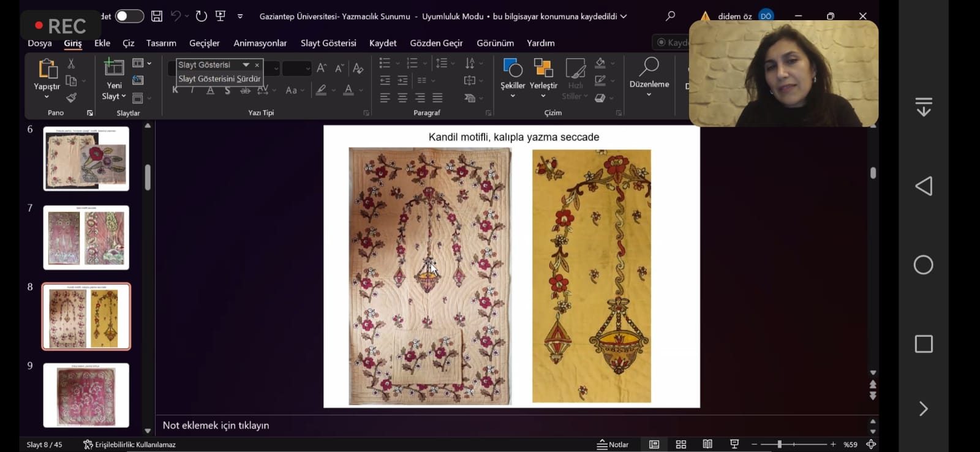Switch to Reading view in status bar
The width and height of the screenshot is (980, 452).
click(x=707, y=444)
